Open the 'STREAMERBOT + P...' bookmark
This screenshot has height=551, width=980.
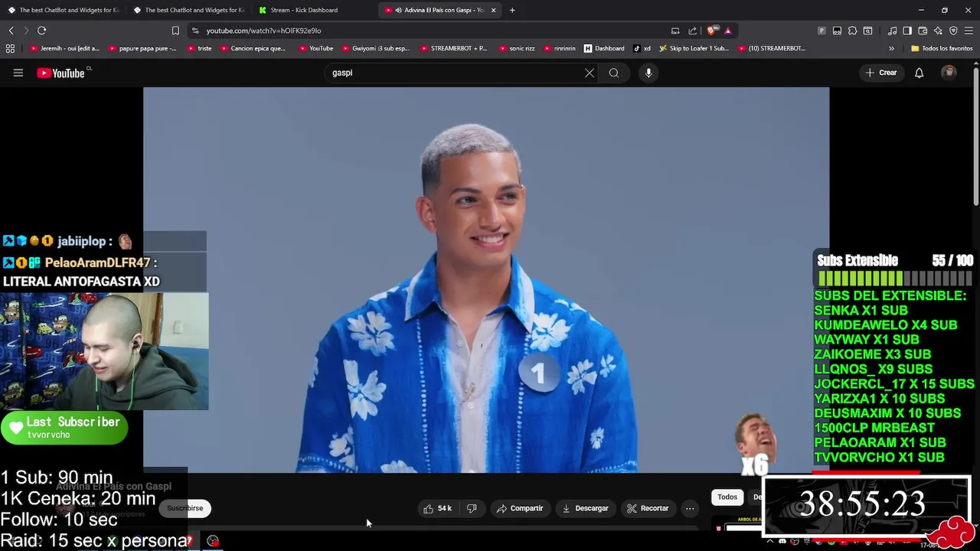click(453, 48)
